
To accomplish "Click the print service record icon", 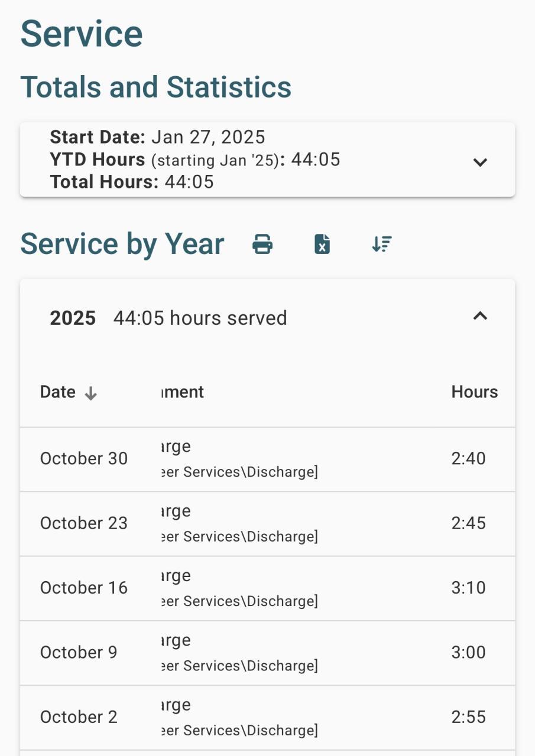I will (262, 244).
